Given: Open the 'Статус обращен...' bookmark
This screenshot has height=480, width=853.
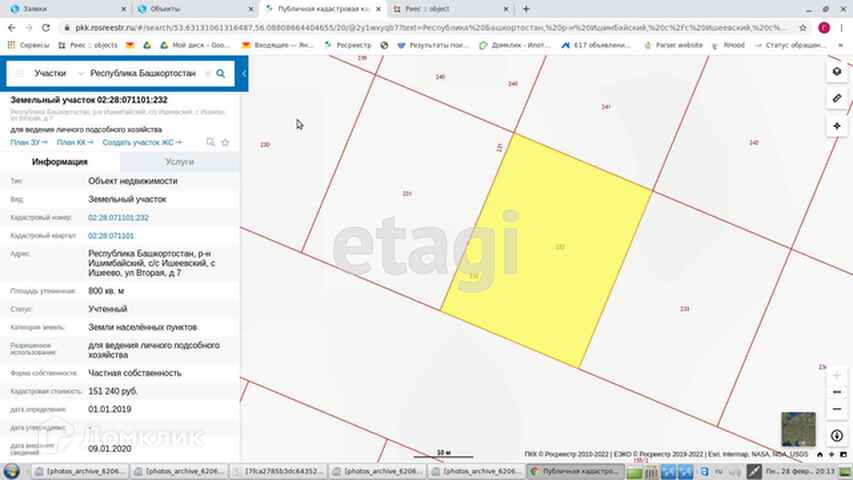Looking at the screenshot, I should tap(790, 45).
